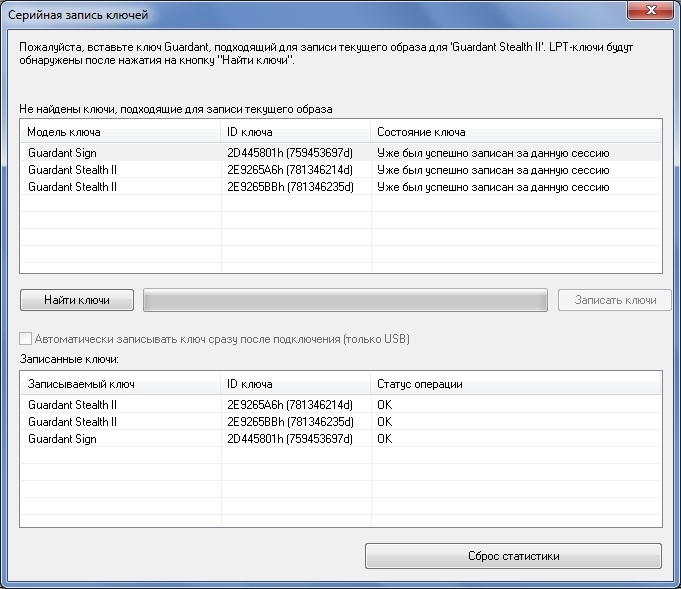This screenshot has height=589, width=681.
Task: Select key 2E9265A6h in the upper list
Action: click(x=290, y=170)
